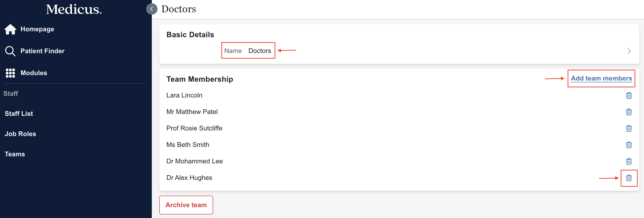Open the Staff List menu item
Screen dimensions: 644x218
click(19, 114)
